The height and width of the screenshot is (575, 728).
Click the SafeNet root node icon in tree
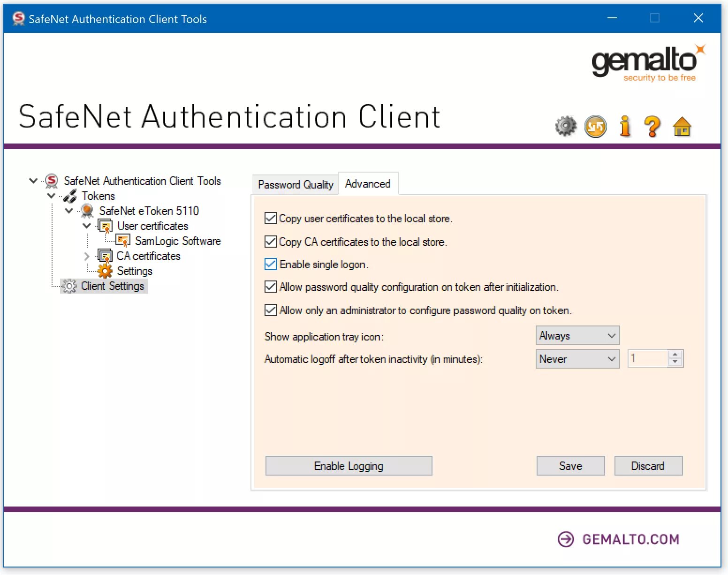coord(51,181)
